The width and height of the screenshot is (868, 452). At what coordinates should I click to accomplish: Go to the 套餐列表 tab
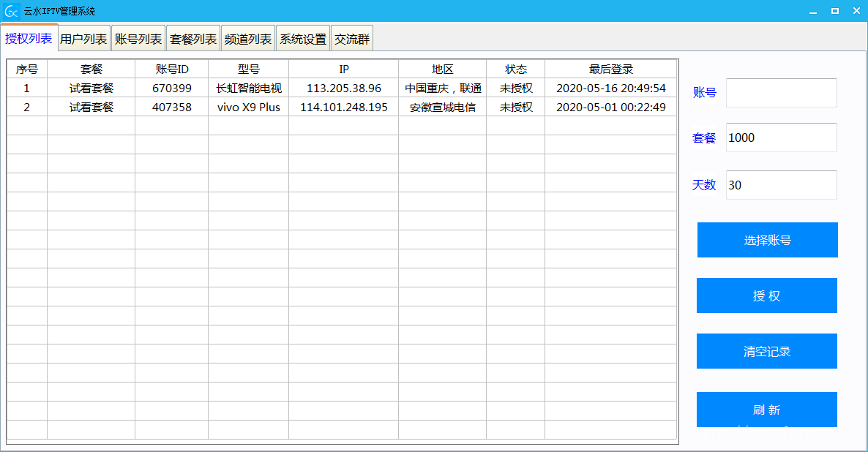pyautogui.click(x=193, y=39)
